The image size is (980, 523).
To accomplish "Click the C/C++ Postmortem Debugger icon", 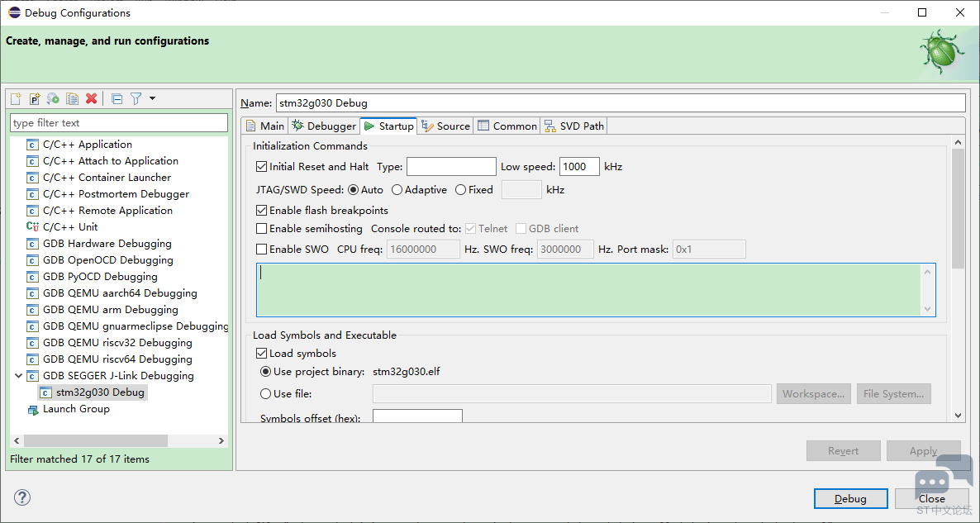I will tap(32, 193).
